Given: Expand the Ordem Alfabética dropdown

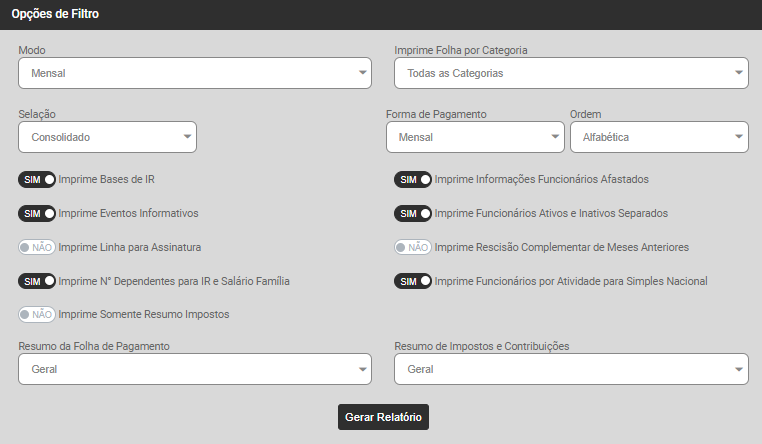Looking at the screenshot, I should tap(658, 137).
